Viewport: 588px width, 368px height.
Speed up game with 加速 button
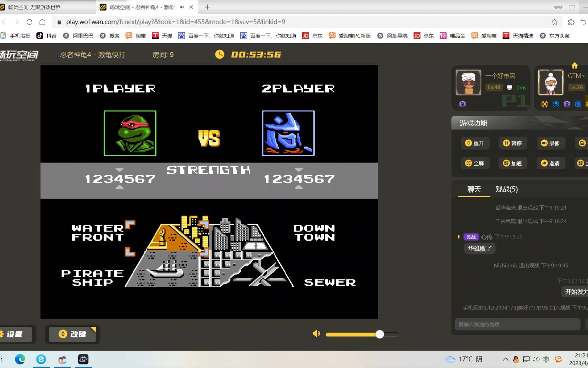tap(512, 163)
